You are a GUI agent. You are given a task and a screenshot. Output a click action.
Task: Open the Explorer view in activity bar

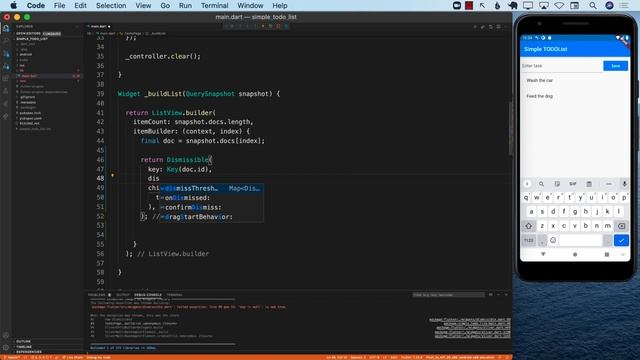(6, 28)
